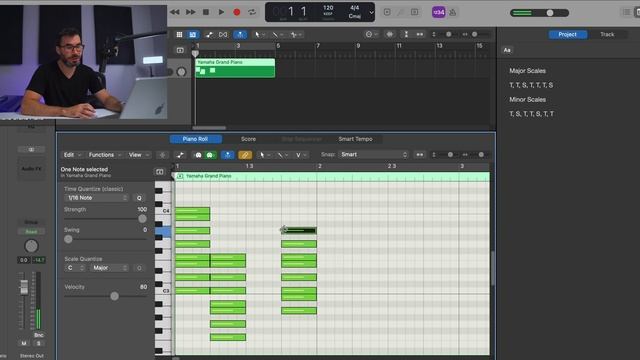Adjust the quantize Strength slider

pos(142,219)
